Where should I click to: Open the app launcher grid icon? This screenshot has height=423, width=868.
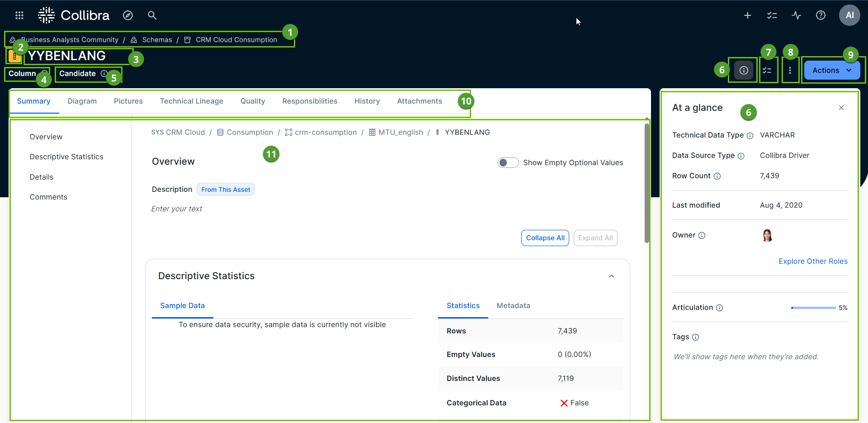click(19, 15)
